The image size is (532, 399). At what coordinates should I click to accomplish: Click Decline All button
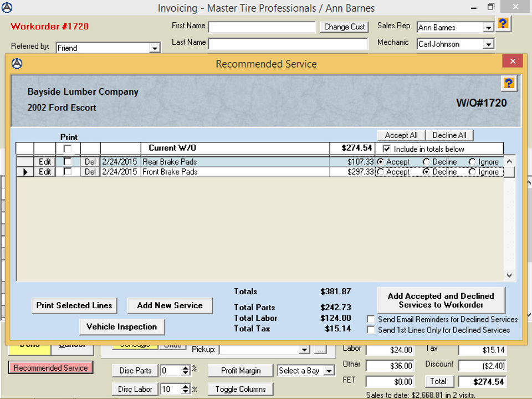click(x=449, y=135)
